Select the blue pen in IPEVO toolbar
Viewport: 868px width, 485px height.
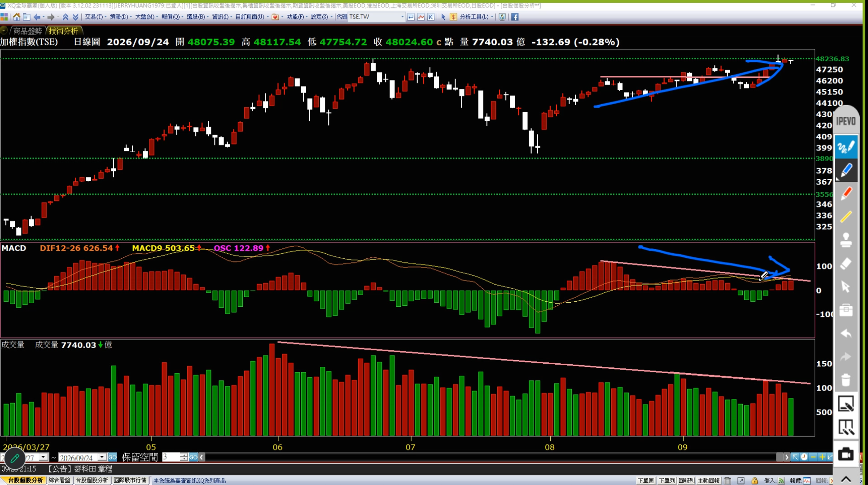click(x=846, y=171)
